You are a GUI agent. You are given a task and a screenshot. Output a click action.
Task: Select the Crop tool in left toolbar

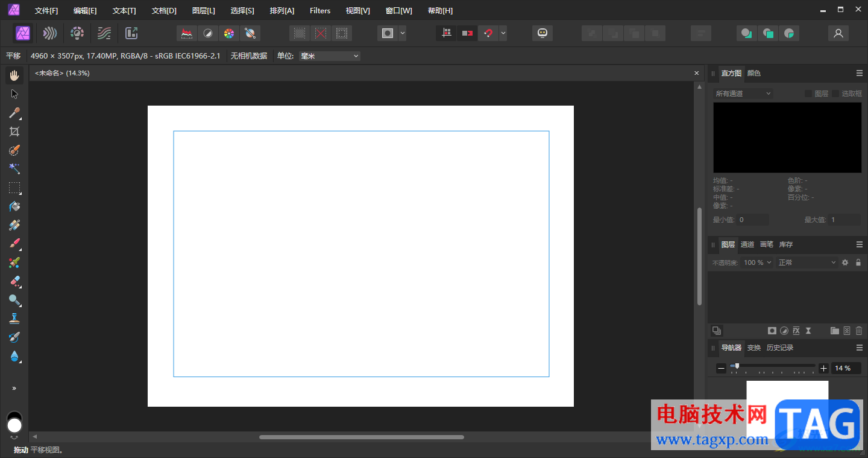click(14, 132)
